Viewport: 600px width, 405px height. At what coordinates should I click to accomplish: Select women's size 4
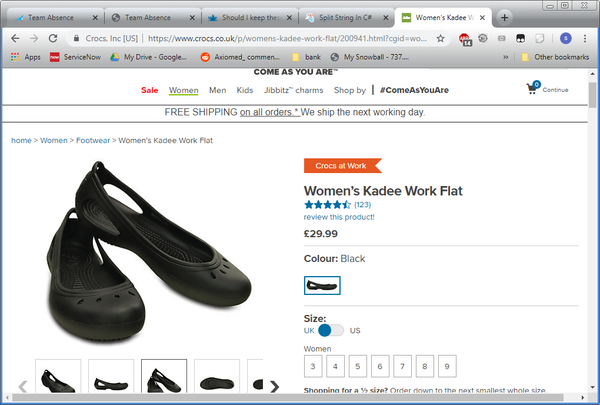[x=336, y=366]
